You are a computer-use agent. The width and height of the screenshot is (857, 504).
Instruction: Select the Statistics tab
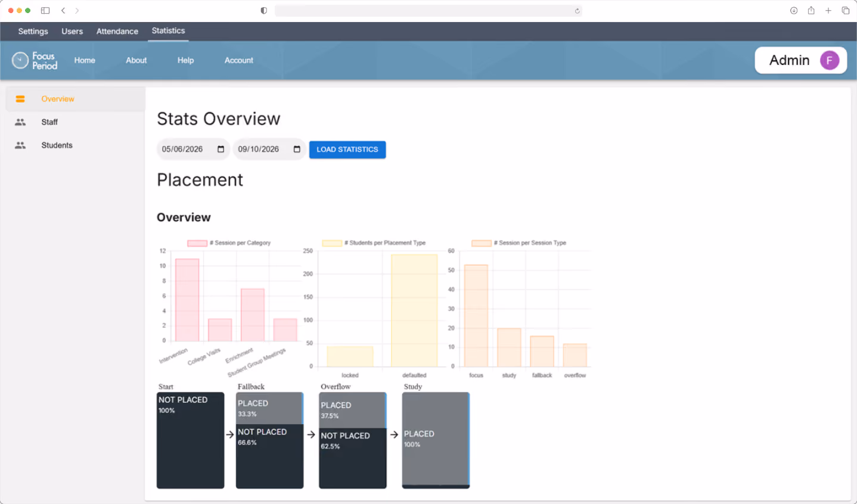tap(168, 31)
